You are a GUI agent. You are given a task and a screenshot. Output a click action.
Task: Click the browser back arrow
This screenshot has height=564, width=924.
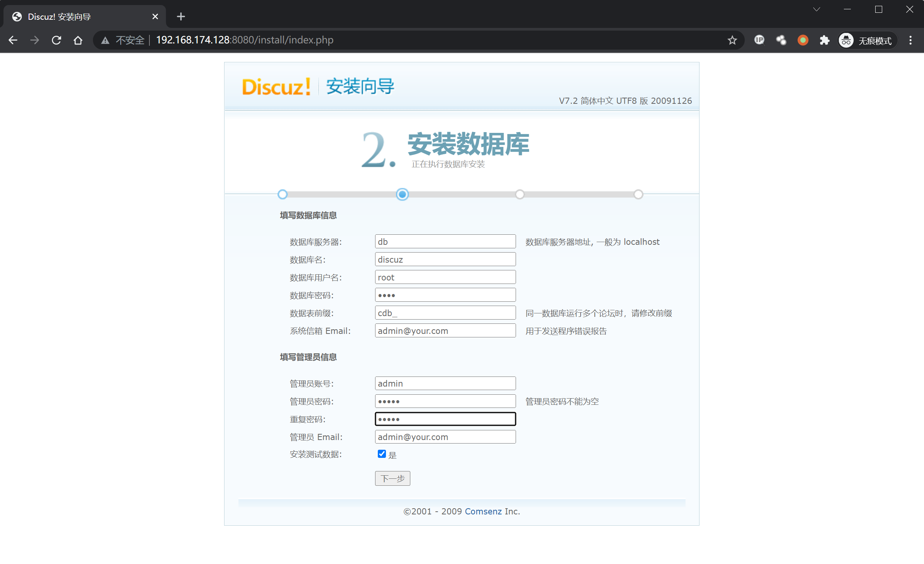pyautogui.click(x=13, y=40)
